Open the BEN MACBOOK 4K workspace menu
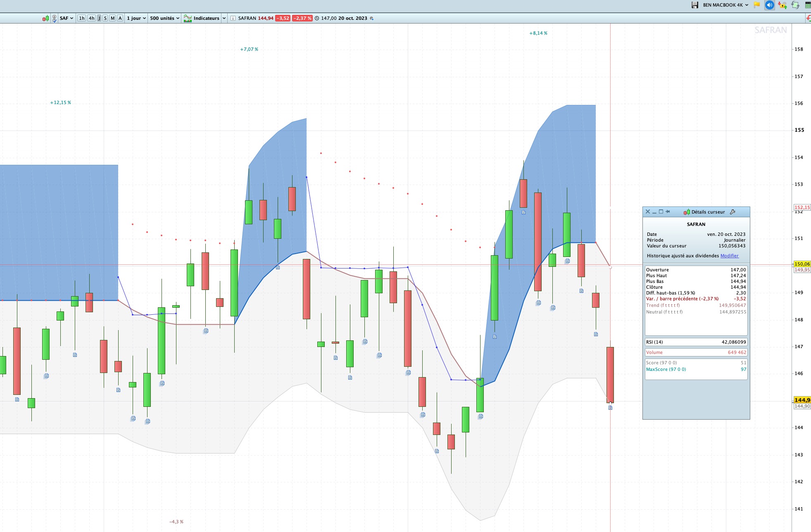 tap(725, 5)
